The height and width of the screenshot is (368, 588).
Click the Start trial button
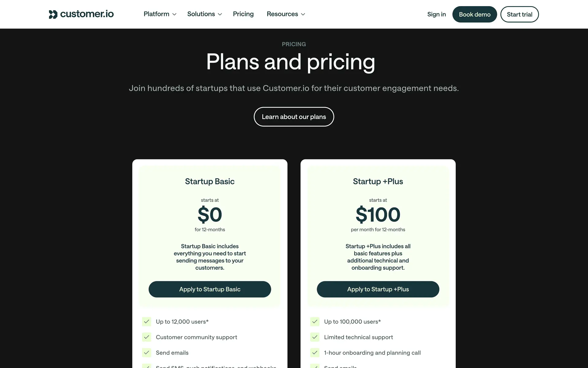point(519,14)
